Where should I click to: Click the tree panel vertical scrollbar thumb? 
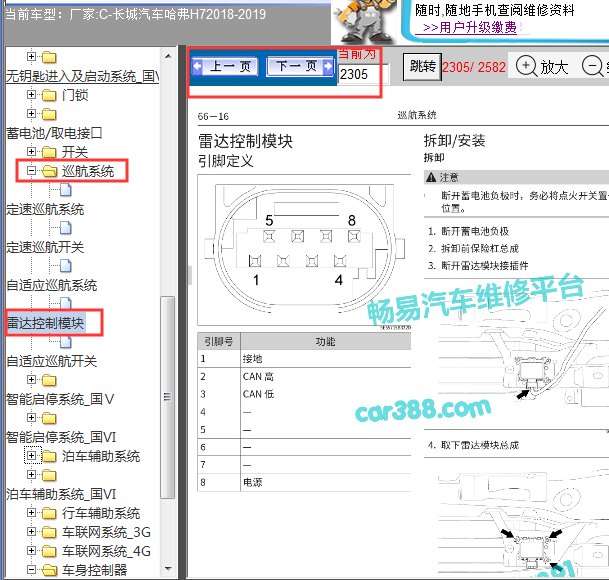pyautogui.click(x=167, y=397)
